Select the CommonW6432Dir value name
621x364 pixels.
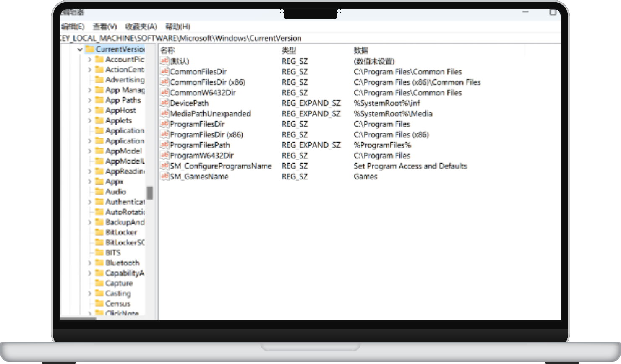click(x=203, y=93)
